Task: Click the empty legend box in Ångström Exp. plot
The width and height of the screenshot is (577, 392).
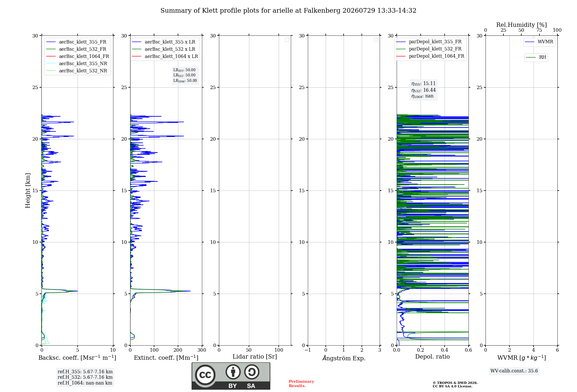Action: pyautogui.click(x=376, y=40)
